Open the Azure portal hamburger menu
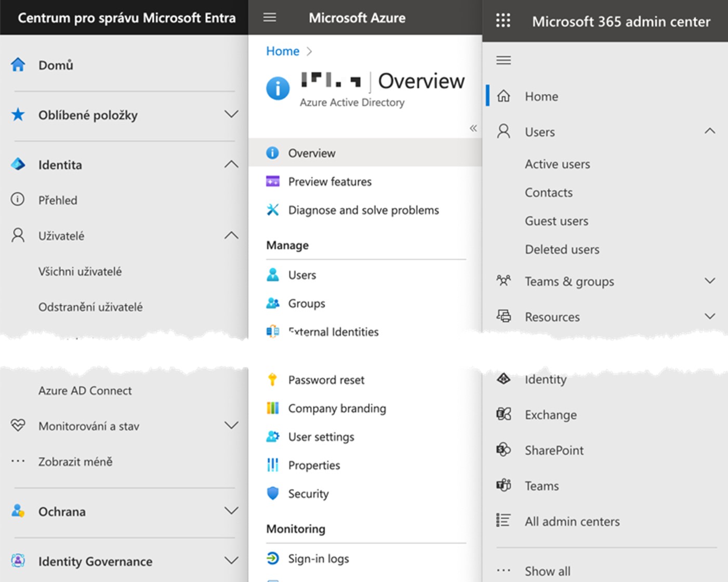This screenshot has height=582, width=728. [x=270, y=18]
